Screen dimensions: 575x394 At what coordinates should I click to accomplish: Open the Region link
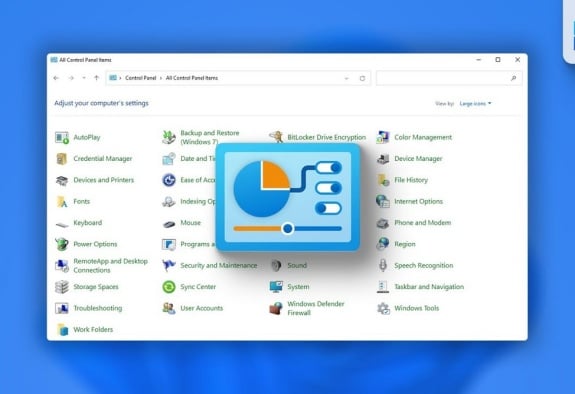(405, 244)
